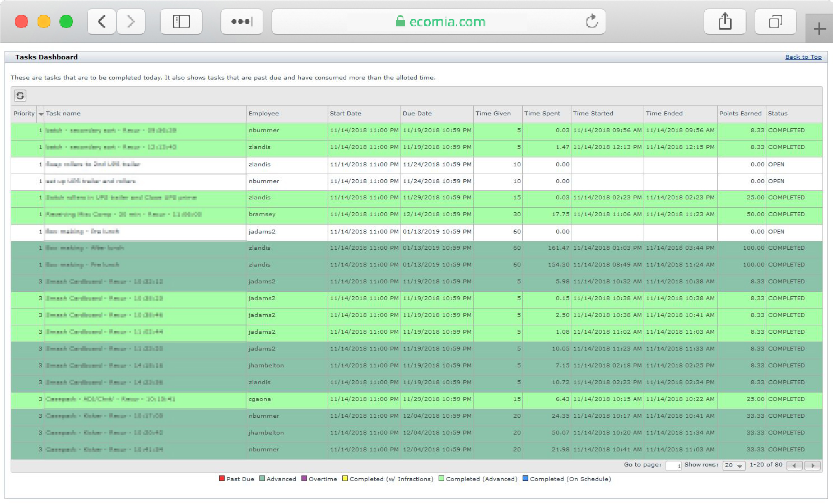Go to previous page of task results

pos(794,465)
